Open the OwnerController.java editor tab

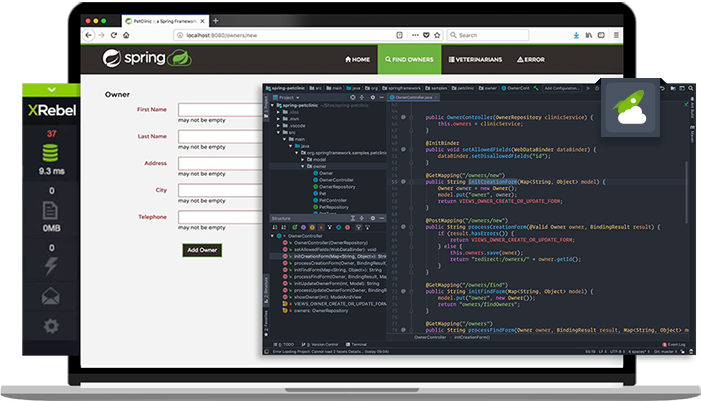413,97
